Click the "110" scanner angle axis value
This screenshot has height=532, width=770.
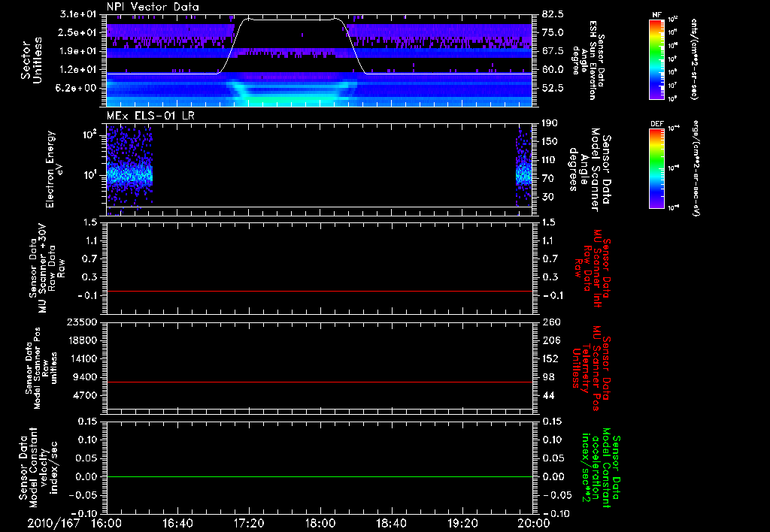[550, 160]
